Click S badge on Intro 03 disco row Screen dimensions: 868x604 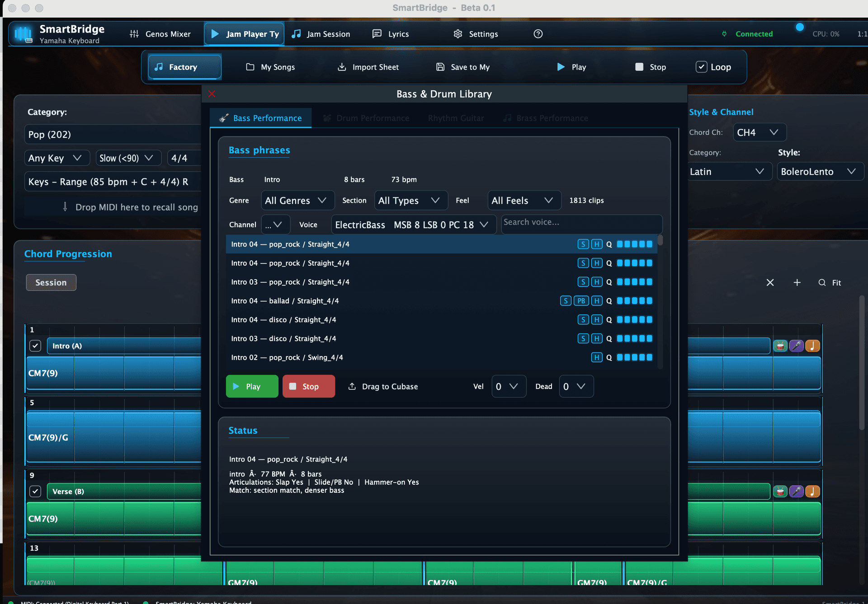click(583, 338)
